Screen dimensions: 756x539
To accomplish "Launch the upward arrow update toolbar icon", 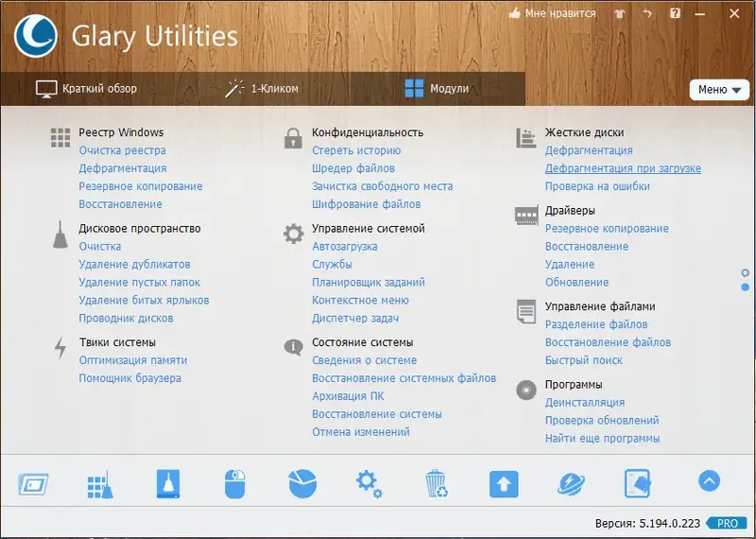I will (x=504, y=484).
